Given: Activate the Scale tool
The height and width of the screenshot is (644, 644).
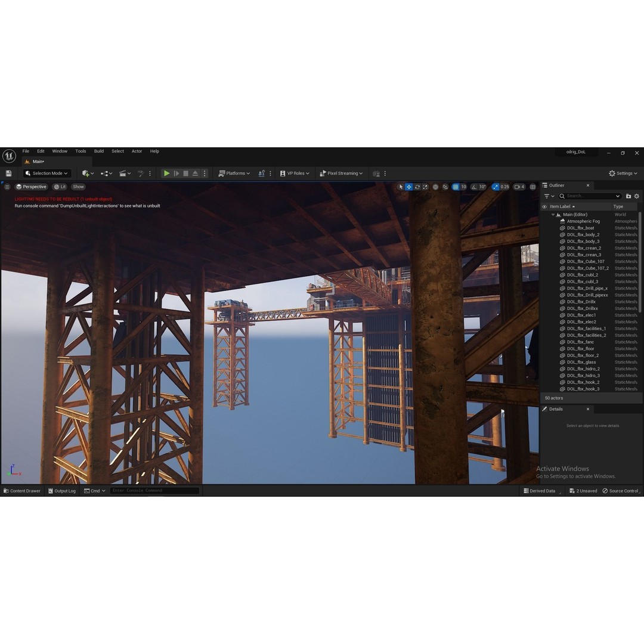Looking at the screenshot, I should (x=425, y=187).
